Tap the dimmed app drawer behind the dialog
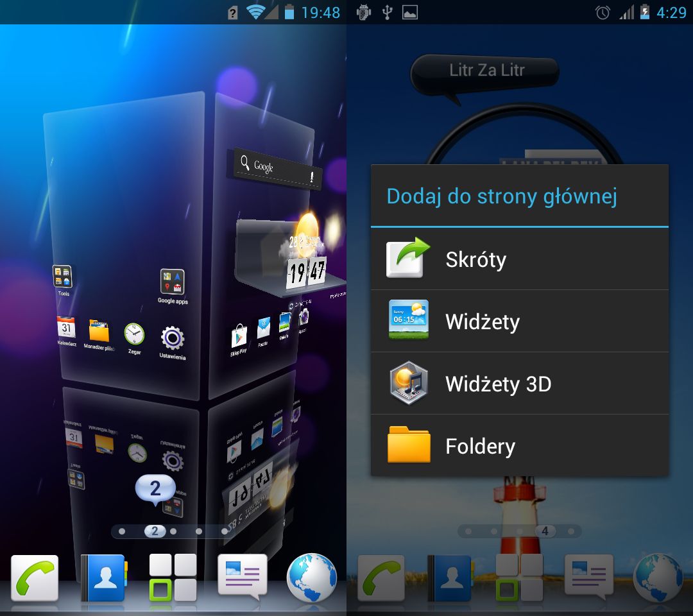 coord(519,577)
